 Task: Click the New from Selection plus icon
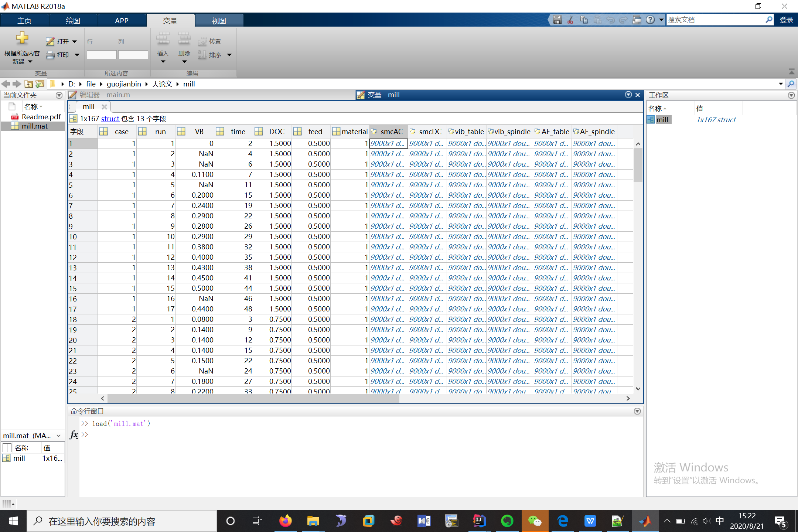click(22, 38)
